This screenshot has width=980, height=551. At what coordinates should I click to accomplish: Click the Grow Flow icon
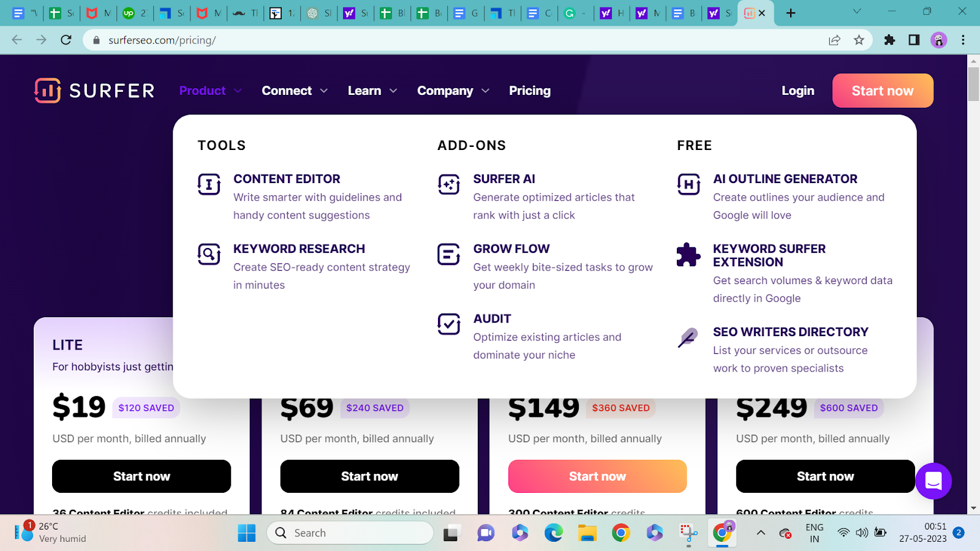click(449, 253)
